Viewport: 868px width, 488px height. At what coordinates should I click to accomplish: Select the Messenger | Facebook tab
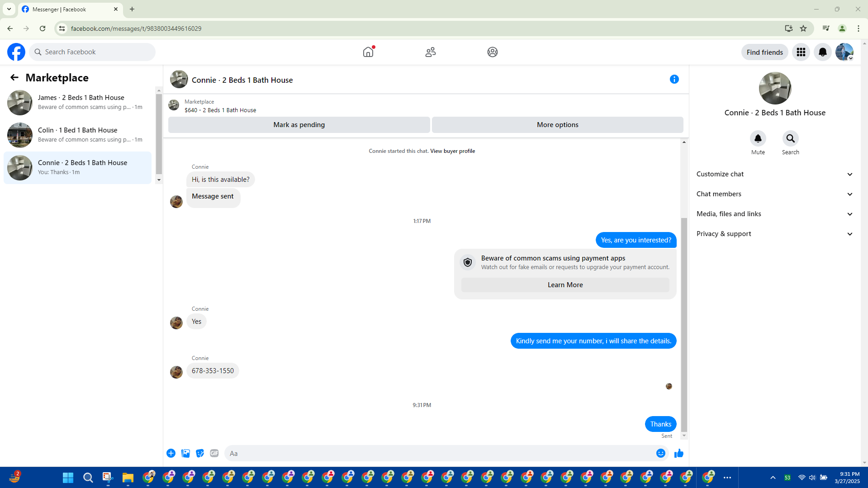[x=71, y=9]
